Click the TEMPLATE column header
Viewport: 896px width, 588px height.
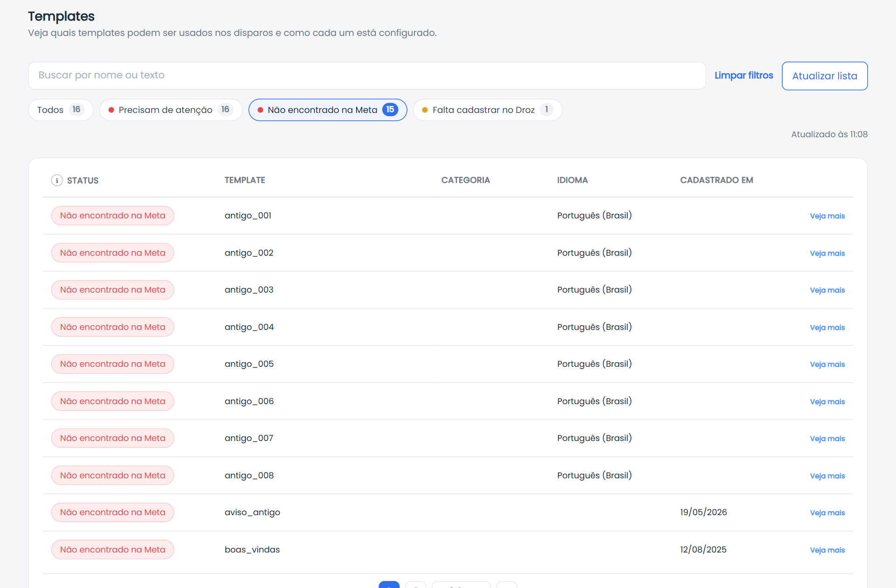245,180
